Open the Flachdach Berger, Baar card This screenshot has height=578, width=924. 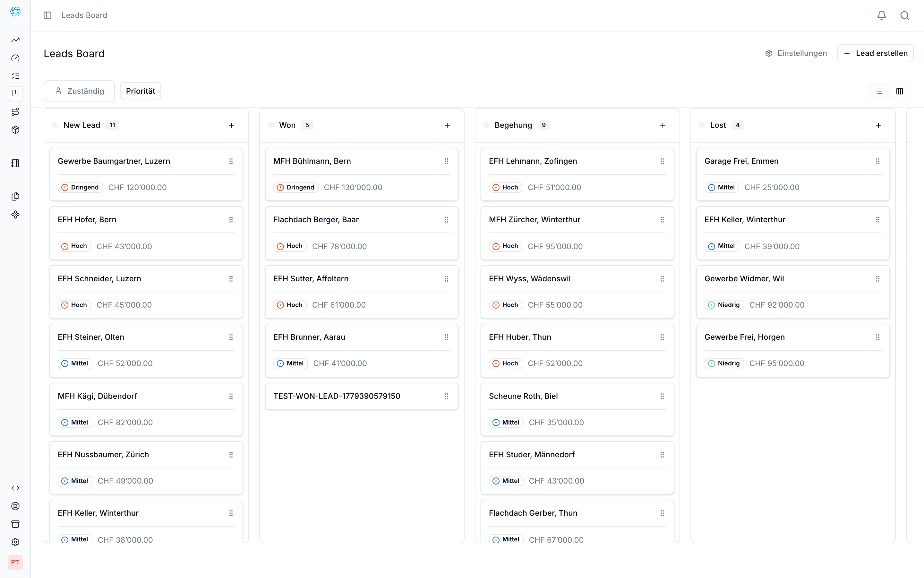(x=362, y=233)
